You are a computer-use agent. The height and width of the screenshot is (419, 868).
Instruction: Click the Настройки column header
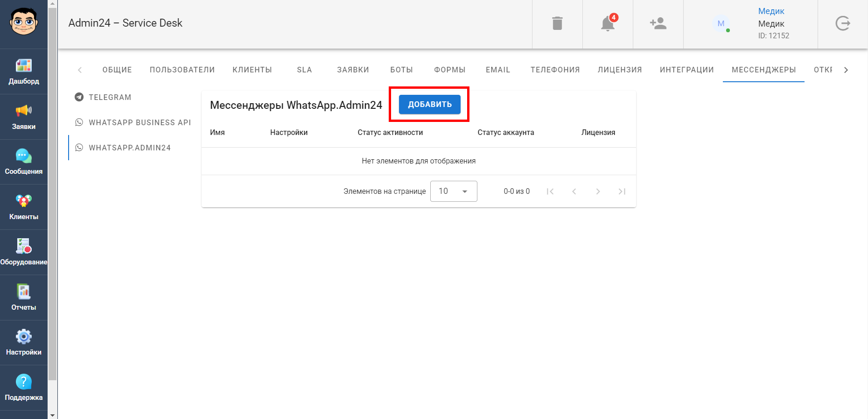pos(289,133)
